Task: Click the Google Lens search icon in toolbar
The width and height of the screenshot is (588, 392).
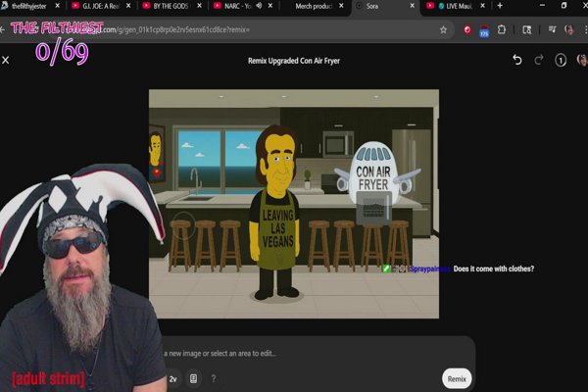Action: pos(527,29)
